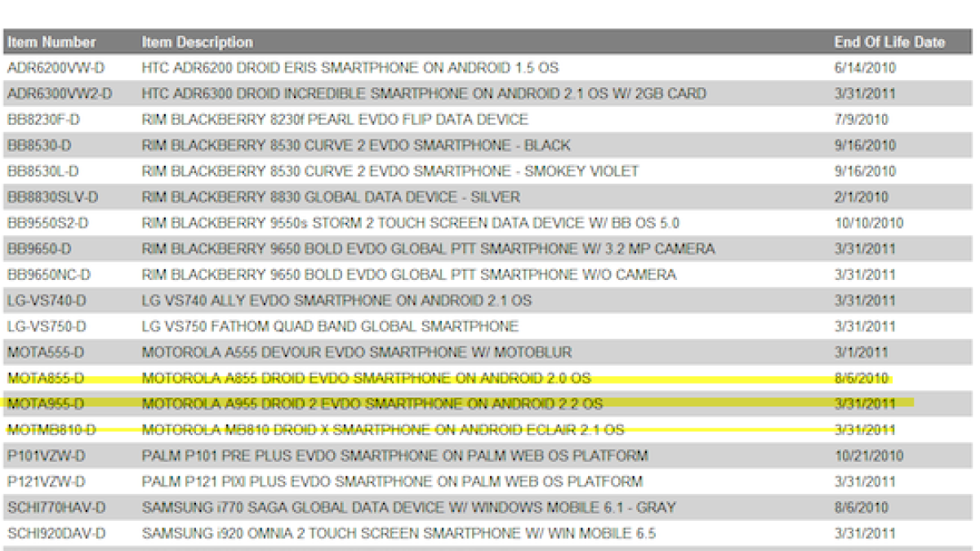Select item number BB8530-D

tap(39, 145)
